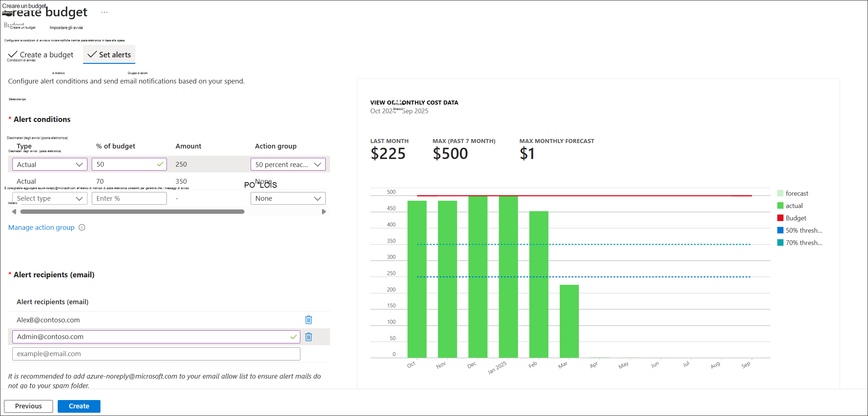Click the Create button
This screenshot has width=868, height=416.
point(79,406)
